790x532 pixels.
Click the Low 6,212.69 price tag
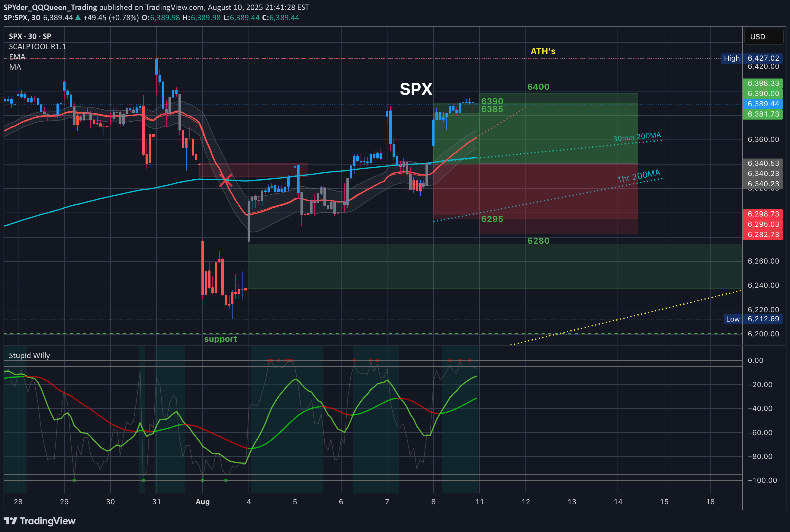(753, 319)
